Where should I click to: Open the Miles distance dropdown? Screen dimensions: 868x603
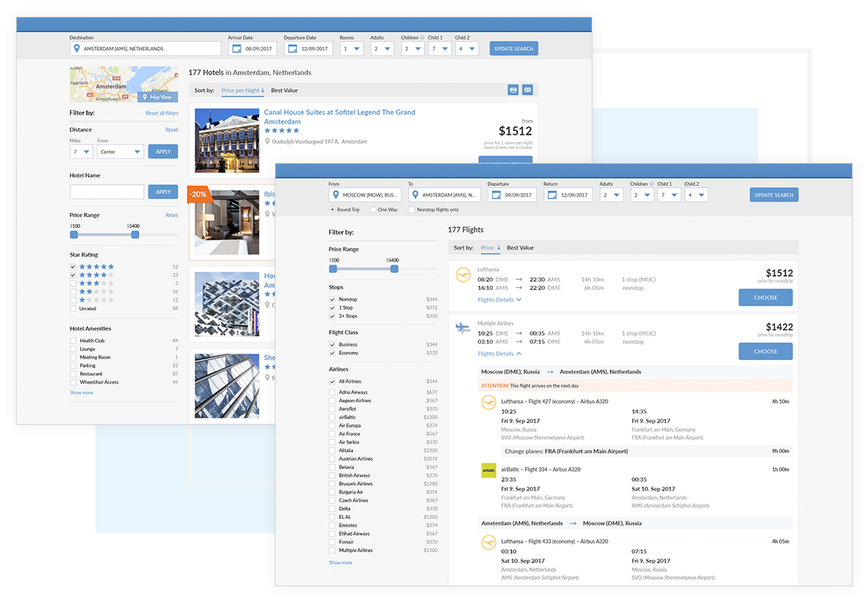[x=82, y=152]
